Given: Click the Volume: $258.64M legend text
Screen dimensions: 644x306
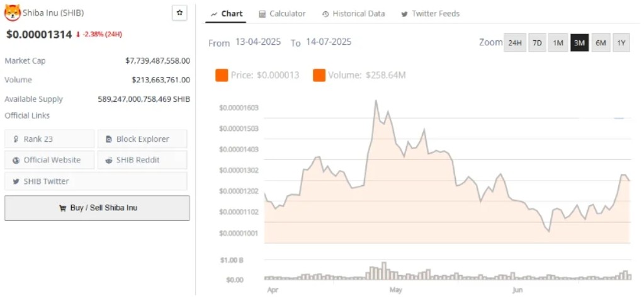Looking at the screenshot, I should pyautogui.click(x=367, y=76).
